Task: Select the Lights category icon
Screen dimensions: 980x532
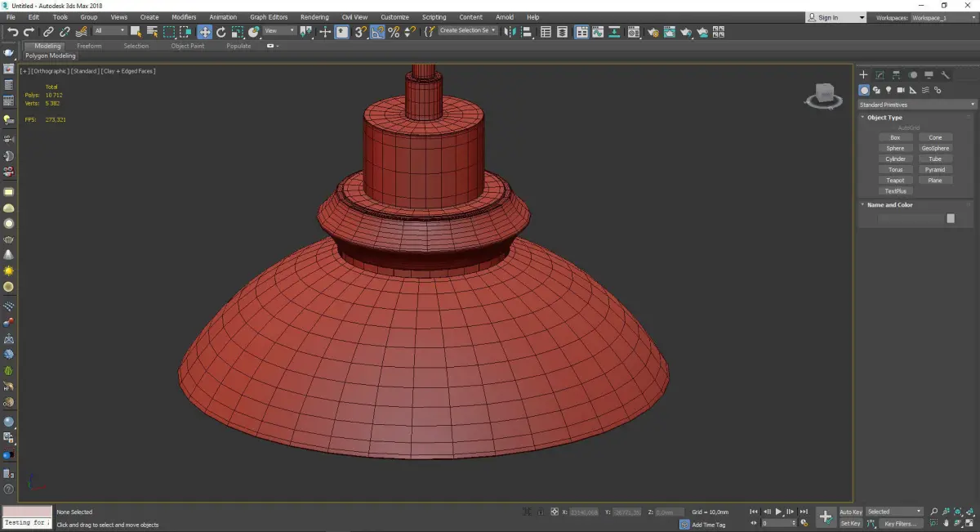Action: pos(889,90)
